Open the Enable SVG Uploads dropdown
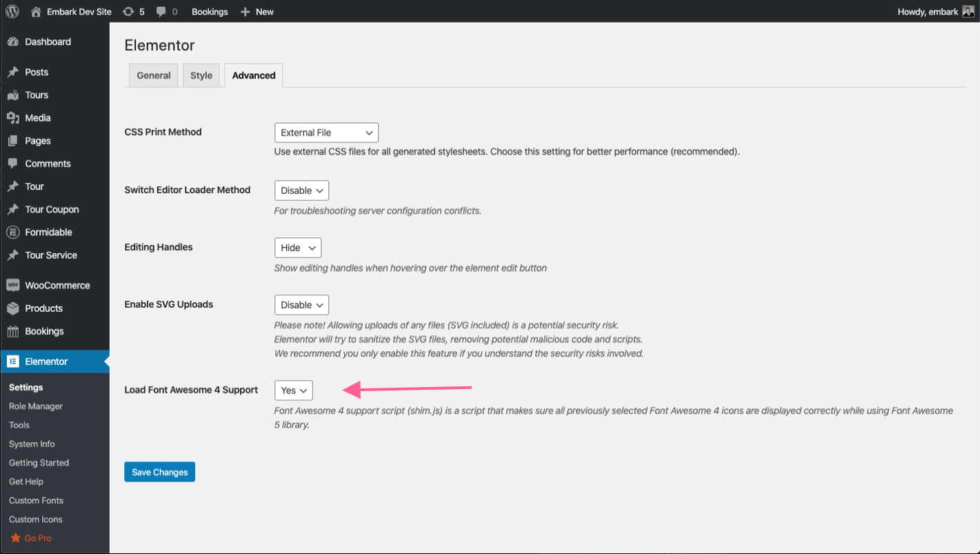This screenshot has width=980, height=554. click(301, 305)
